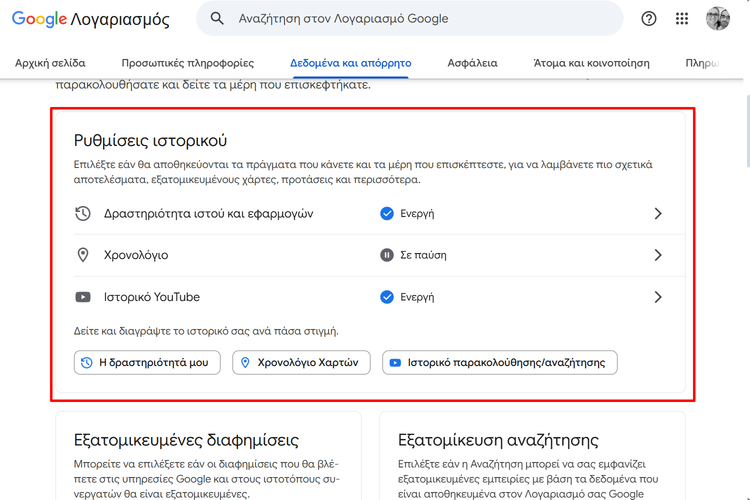Click the paused status icon of Χρονολόγιο

click(x=386, y=255)
